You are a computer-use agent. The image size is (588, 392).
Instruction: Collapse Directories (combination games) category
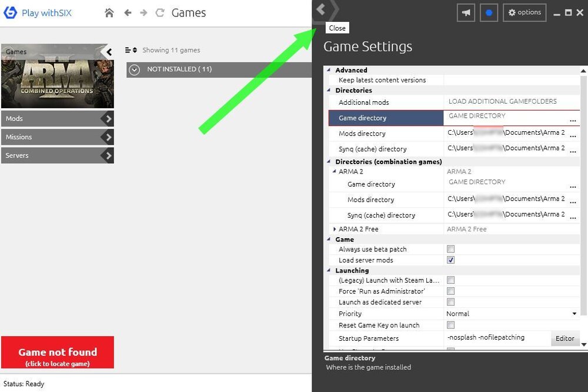click(329, 161)
